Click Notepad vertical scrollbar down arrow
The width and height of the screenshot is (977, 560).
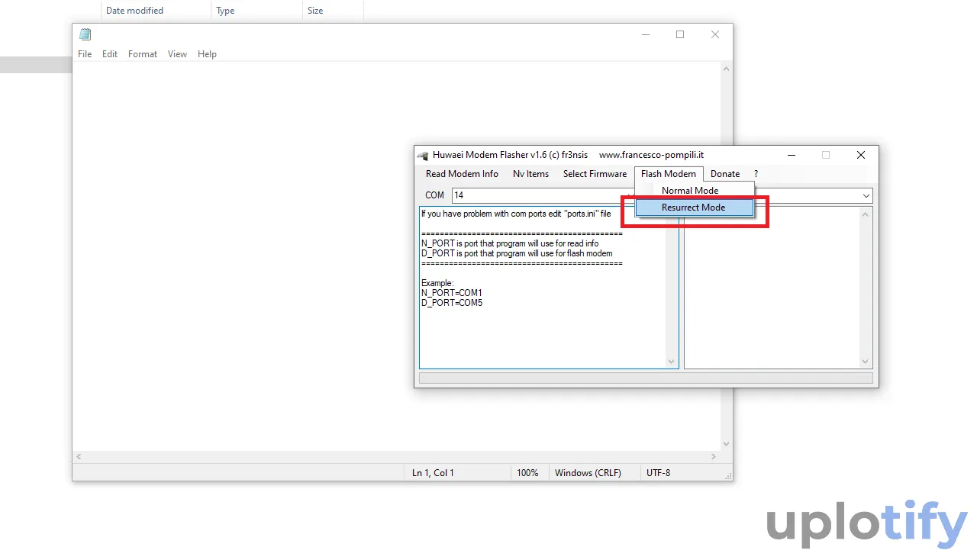coord(726,444)
